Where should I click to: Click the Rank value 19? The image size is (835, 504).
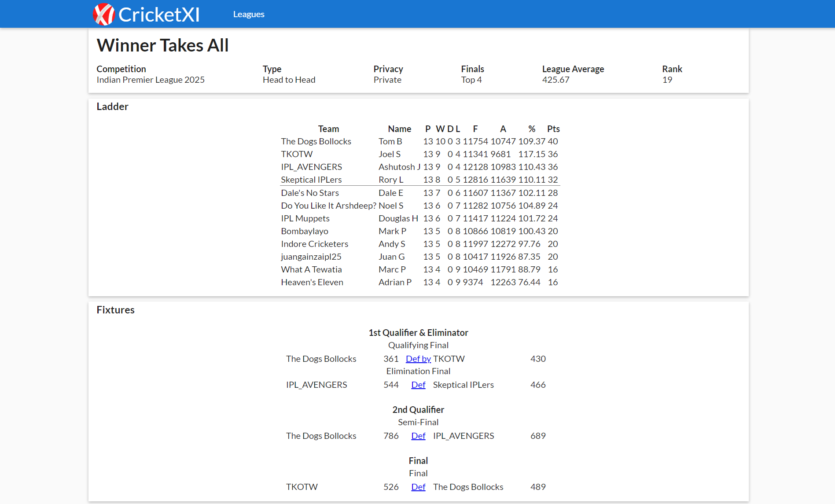[667, 80]
